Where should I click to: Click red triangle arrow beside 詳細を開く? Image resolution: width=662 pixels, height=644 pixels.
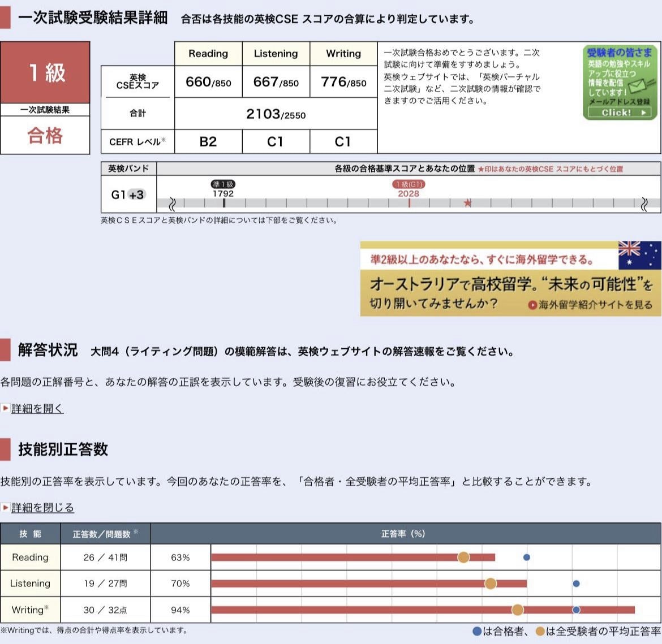[5, 408]
